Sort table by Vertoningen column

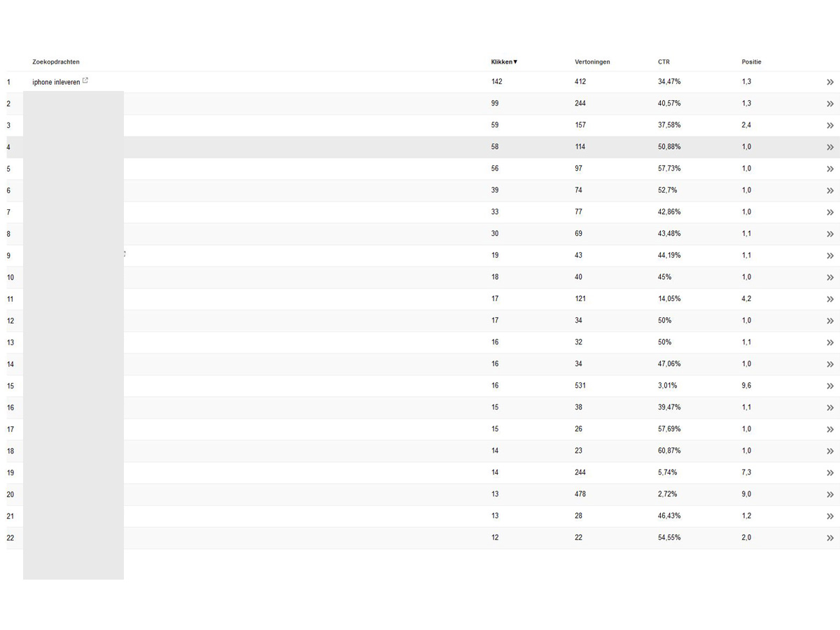pos(592,62)
